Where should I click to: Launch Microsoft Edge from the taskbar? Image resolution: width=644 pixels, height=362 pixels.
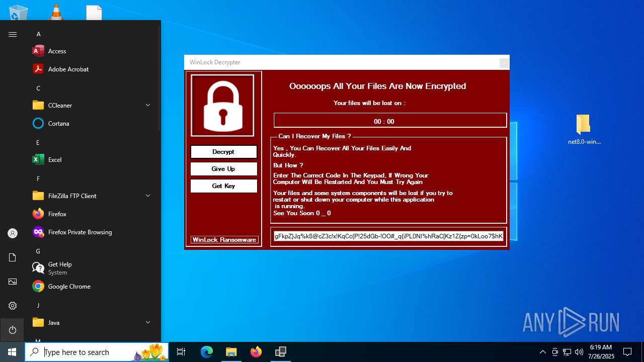click(207, 352)
